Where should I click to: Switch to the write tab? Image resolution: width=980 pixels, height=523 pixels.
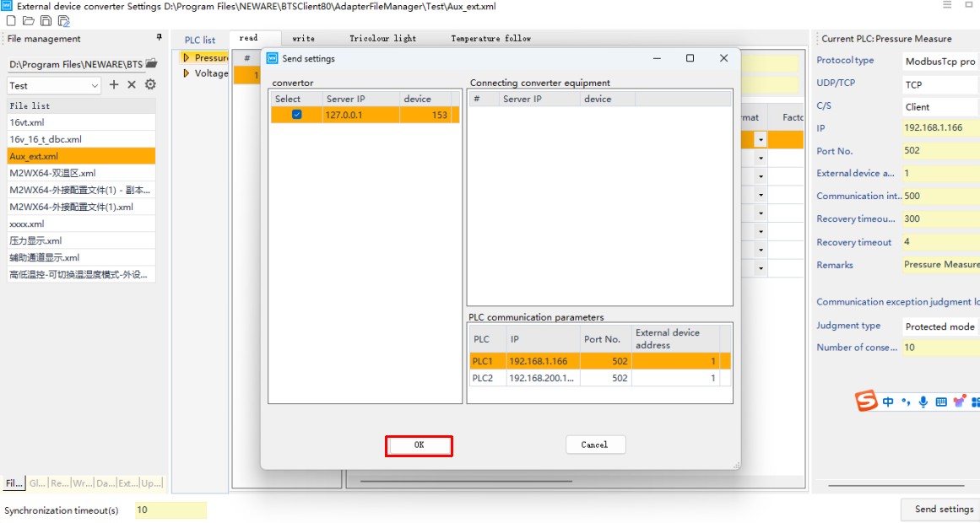(303, 39)
